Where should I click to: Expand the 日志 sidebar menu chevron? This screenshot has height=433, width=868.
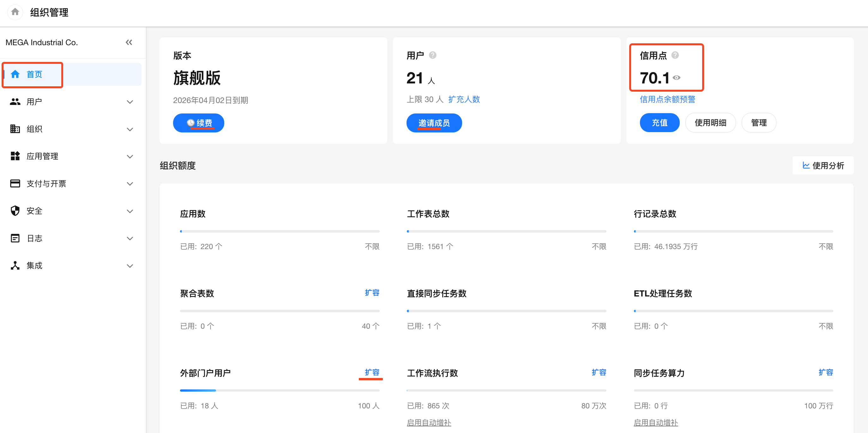130,238
